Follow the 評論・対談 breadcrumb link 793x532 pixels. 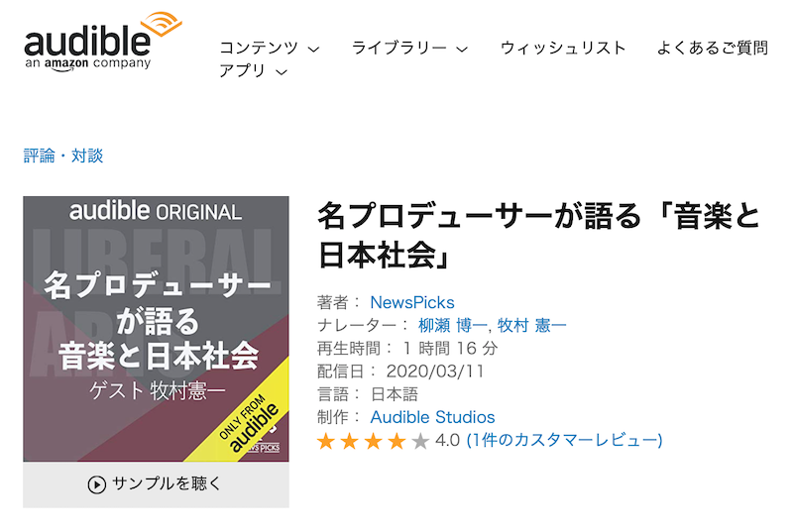63,156
